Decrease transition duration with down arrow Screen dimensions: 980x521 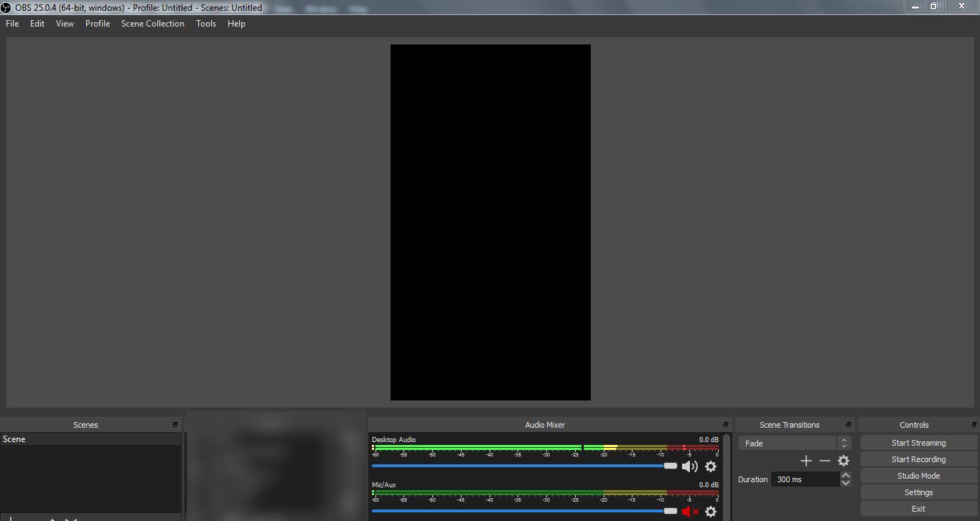tap(845, 483)
